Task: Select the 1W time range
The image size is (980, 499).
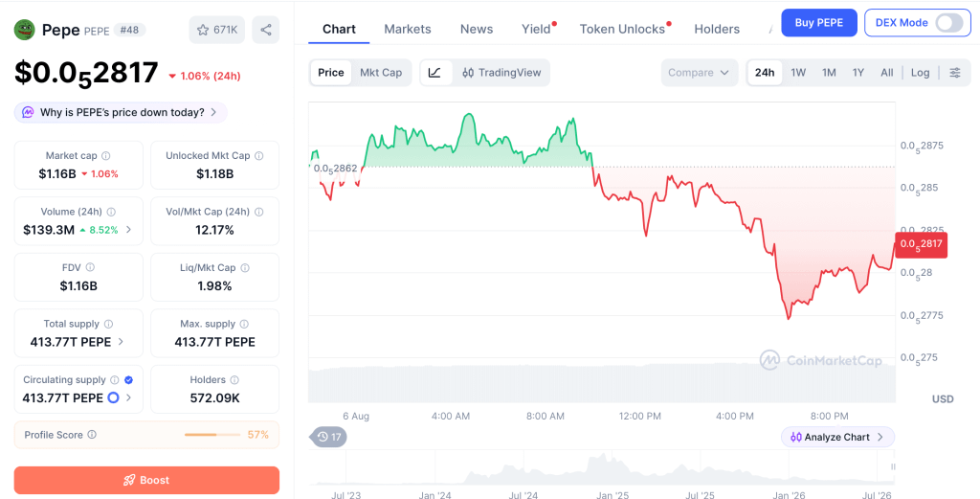Action: [x=798, y=73]
